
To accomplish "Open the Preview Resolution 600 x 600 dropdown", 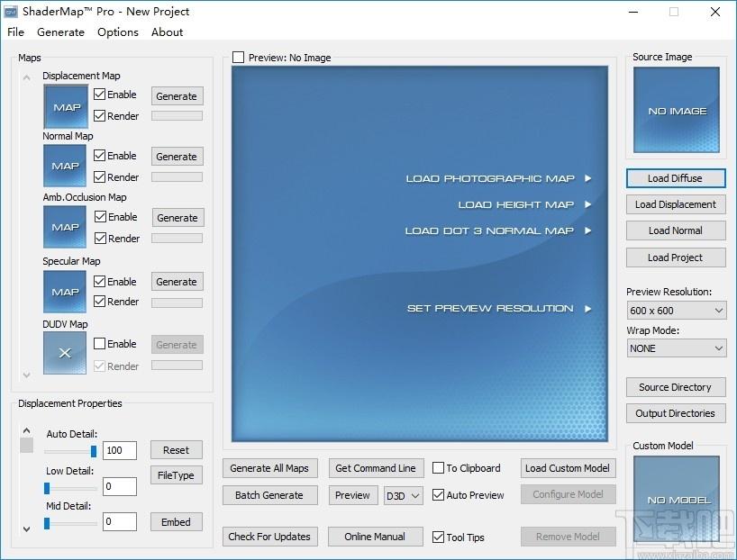I will pos(677,311).
